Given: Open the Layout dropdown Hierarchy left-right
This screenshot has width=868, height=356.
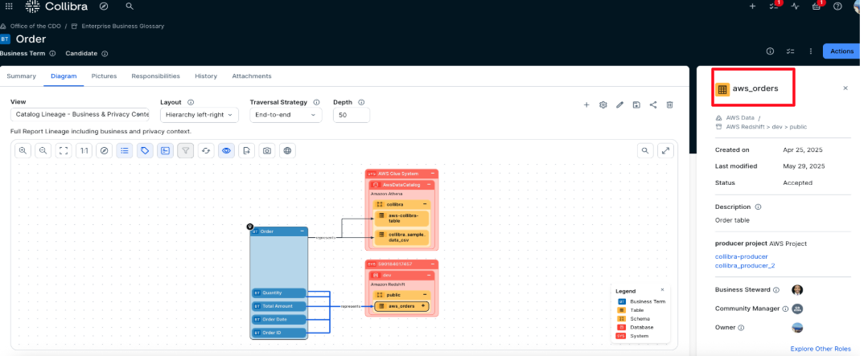Looking at the screenshot, I should (200, 114).
